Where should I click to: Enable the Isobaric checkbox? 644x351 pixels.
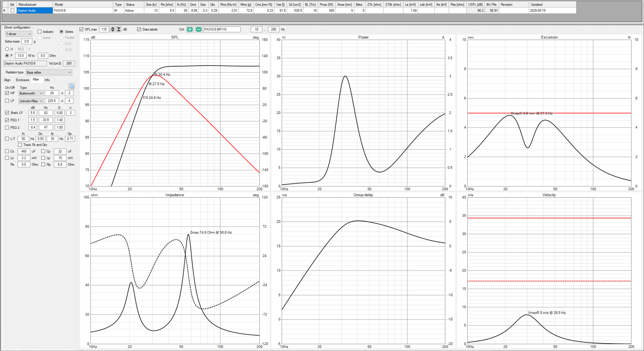(39, 31)
